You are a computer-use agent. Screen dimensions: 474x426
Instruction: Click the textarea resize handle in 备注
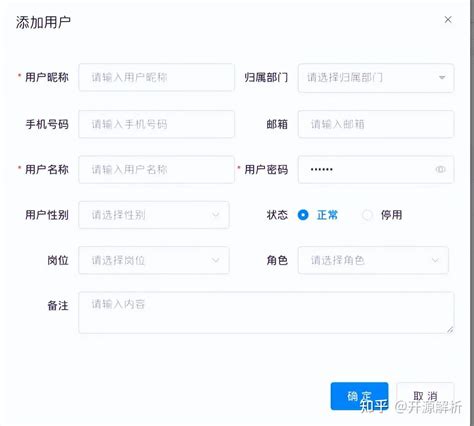click(450, 330)
